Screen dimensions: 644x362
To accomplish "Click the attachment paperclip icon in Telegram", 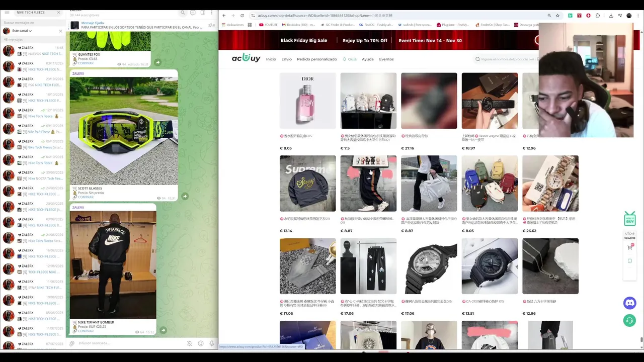I will pos(72,343).
